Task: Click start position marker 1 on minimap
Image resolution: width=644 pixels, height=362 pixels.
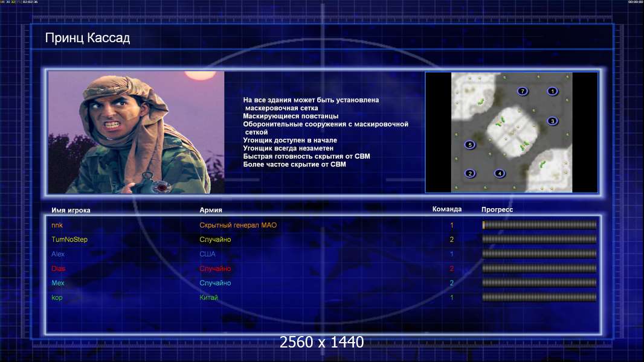Action: point(552,91)
